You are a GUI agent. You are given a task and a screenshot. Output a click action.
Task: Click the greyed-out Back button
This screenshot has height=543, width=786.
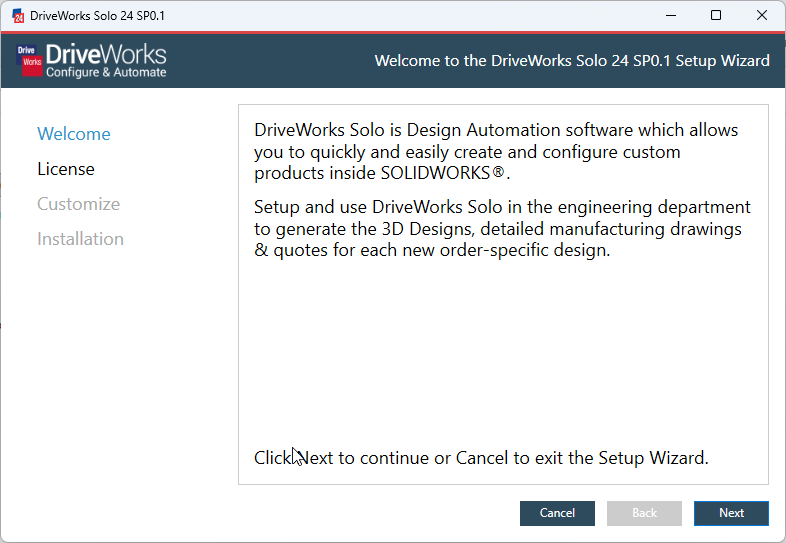coord(644,513)
